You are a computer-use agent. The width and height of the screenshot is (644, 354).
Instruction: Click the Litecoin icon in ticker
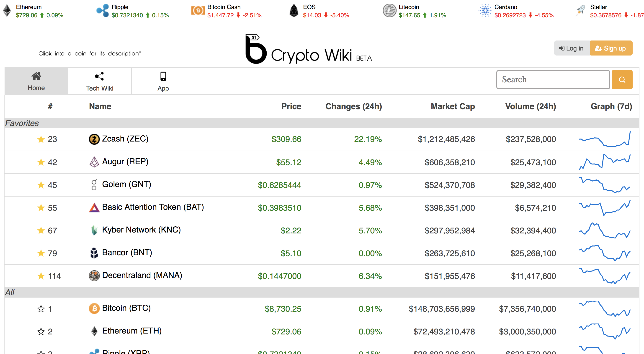point(389,11)
